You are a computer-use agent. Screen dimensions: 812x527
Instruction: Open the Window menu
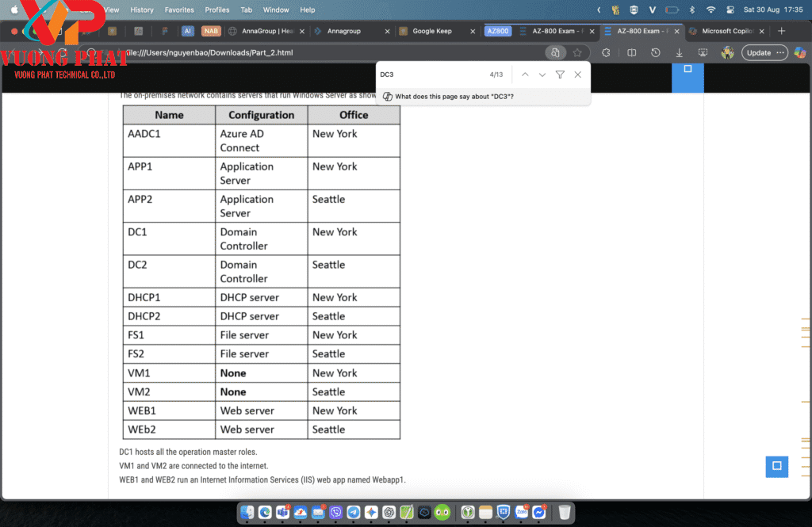(275, 10)
